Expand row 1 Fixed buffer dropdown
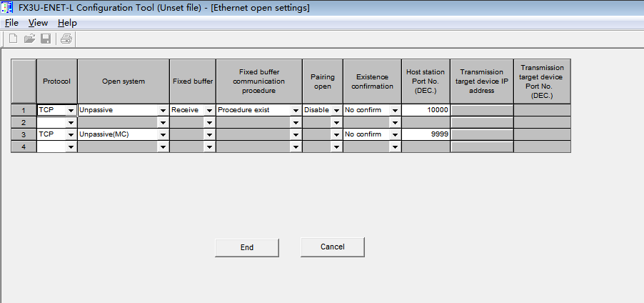The width and height of the screenshot is (644, 303). [x=209, y=111]
